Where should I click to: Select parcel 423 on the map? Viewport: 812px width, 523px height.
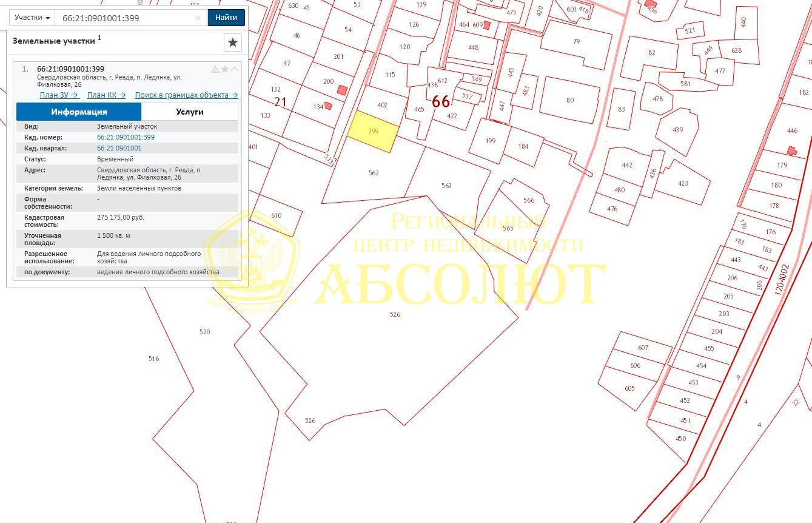point(683,183)
